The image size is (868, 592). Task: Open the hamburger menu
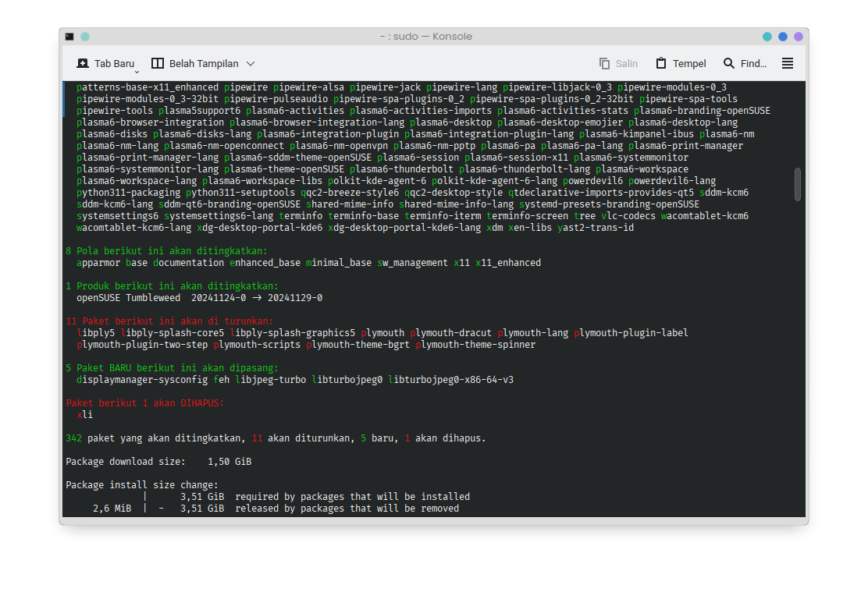pos(788,63)
